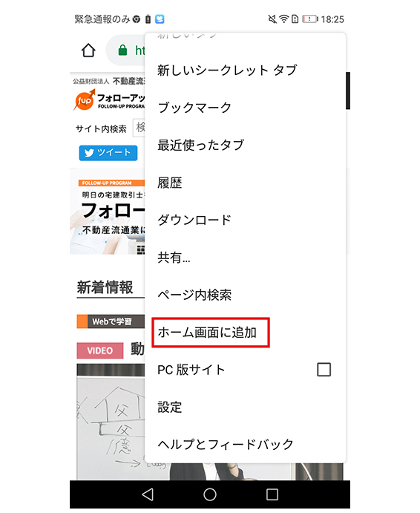Tap the Android back navigation triangle
Screen dimensions: 420x513
148,494
